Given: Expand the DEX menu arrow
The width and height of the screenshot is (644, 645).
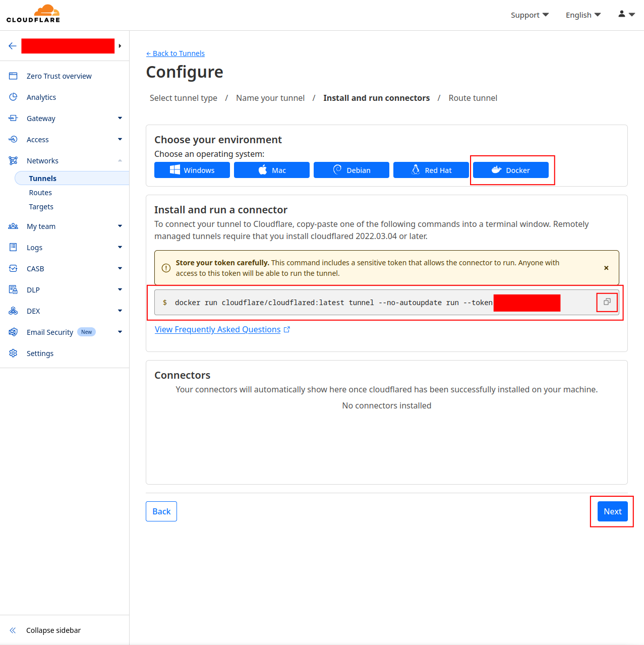Looking at the screenshot, I should [x=120, y=311].
